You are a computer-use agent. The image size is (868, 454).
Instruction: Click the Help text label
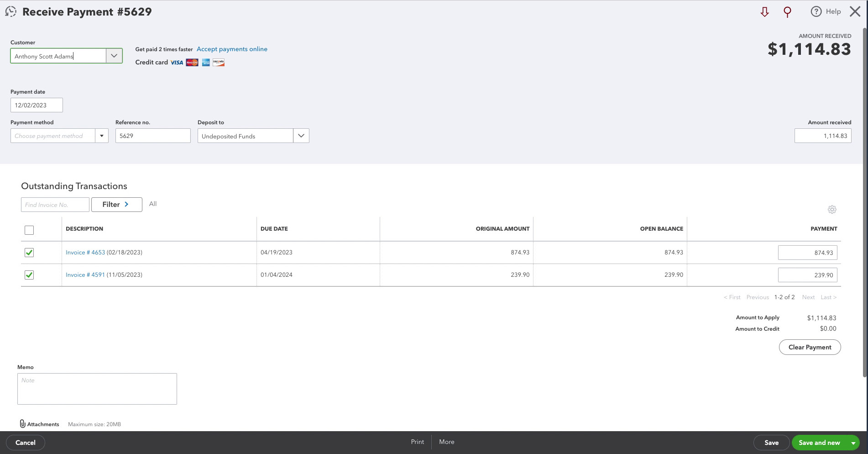tap(833, 11)
